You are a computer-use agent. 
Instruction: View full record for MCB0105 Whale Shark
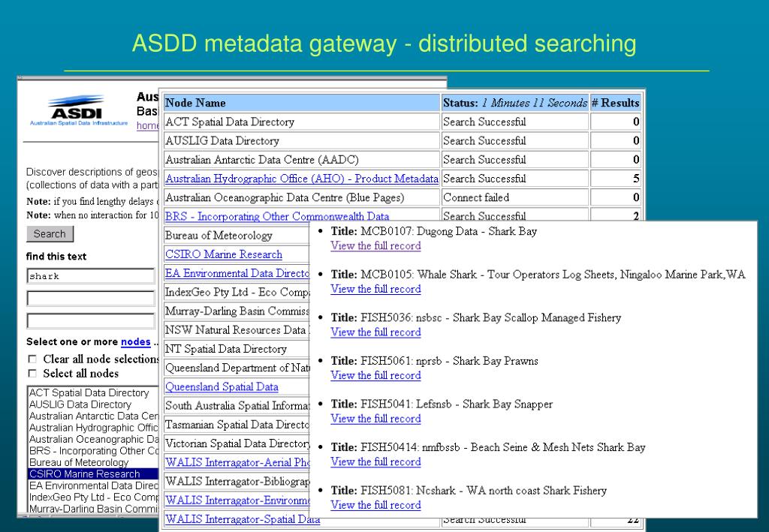pos(375,289)
